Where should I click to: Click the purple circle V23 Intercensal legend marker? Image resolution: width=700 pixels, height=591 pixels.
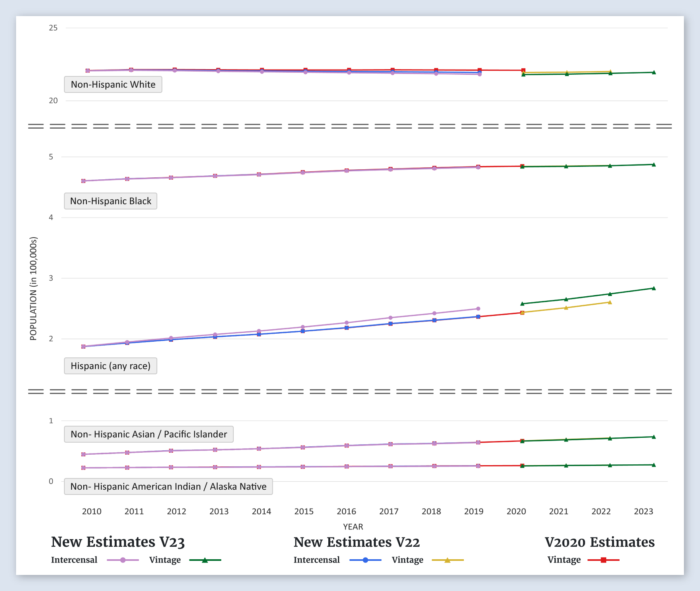coord(123,560)
